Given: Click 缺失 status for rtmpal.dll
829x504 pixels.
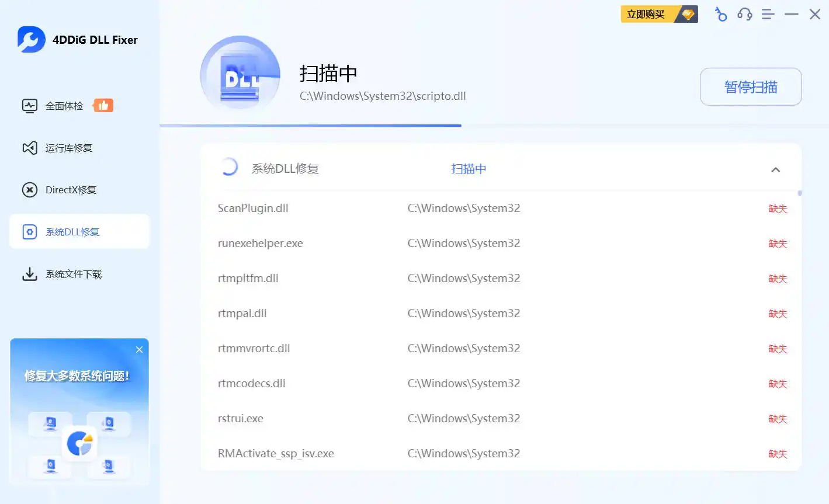Looking at the screenshot, I should point(778,314).
